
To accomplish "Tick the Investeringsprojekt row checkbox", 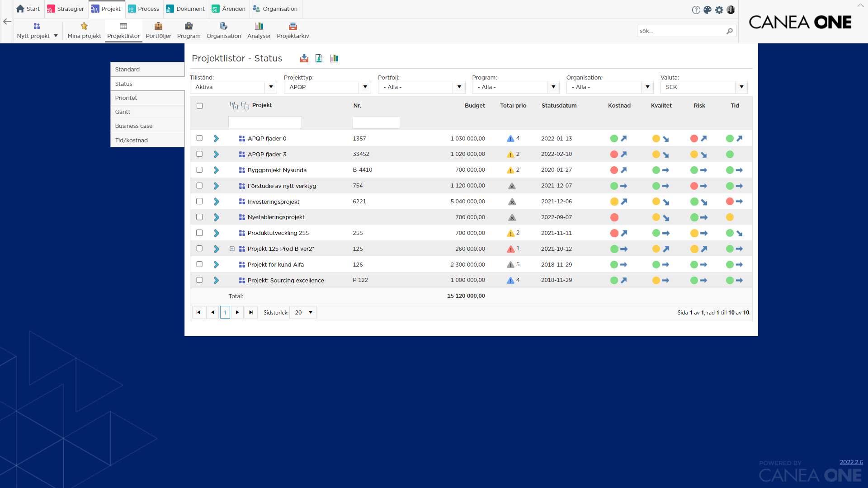I will point(199,202).
